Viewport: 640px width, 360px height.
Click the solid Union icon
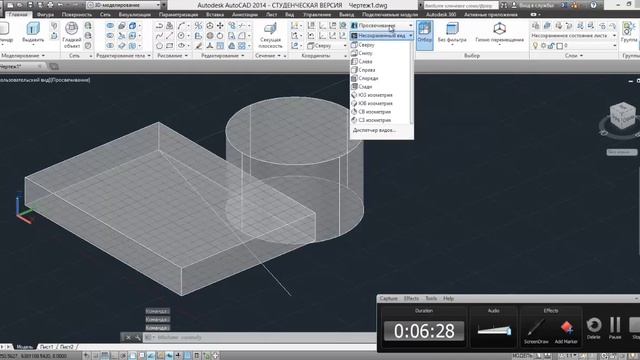[110, 26]
